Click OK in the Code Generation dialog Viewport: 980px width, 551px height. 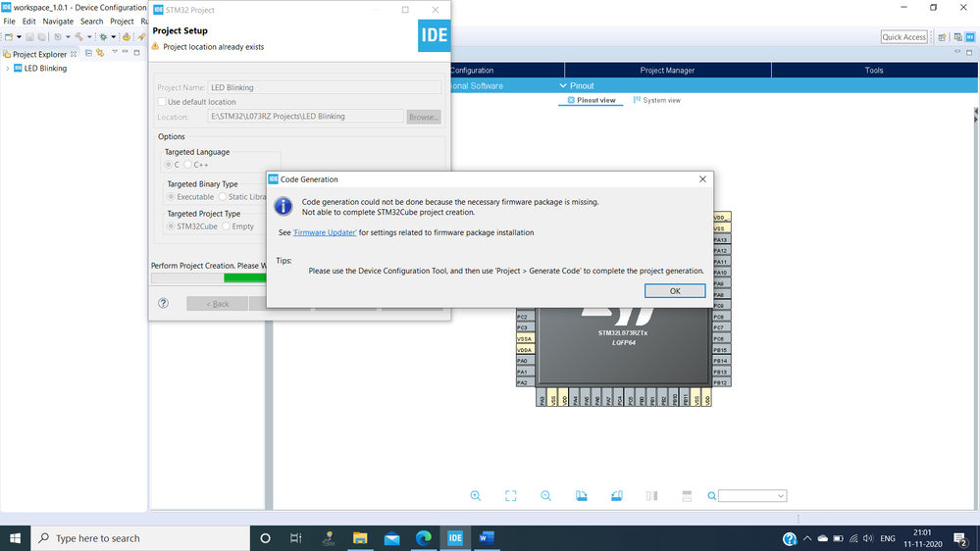674,291
